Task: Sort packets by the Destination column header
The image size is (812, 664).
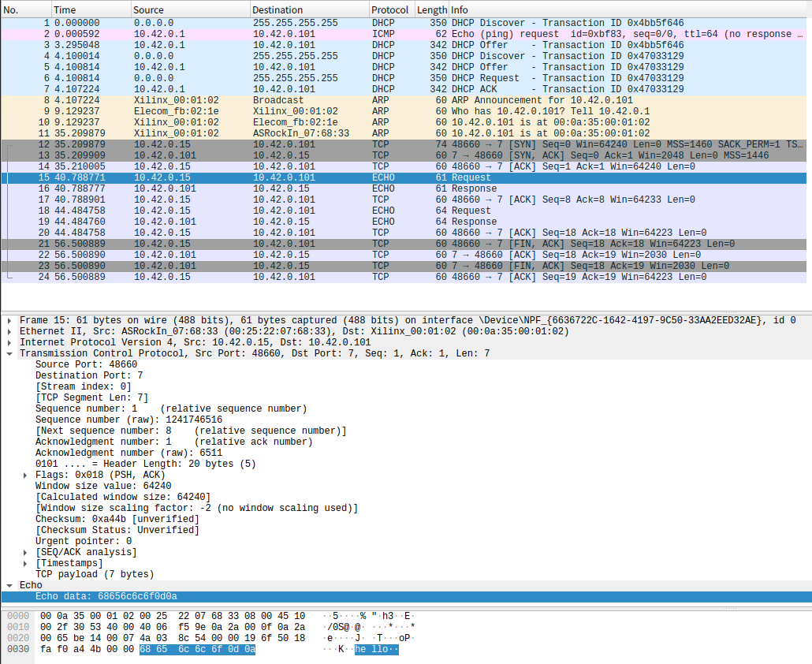Action: coord(309,9)
